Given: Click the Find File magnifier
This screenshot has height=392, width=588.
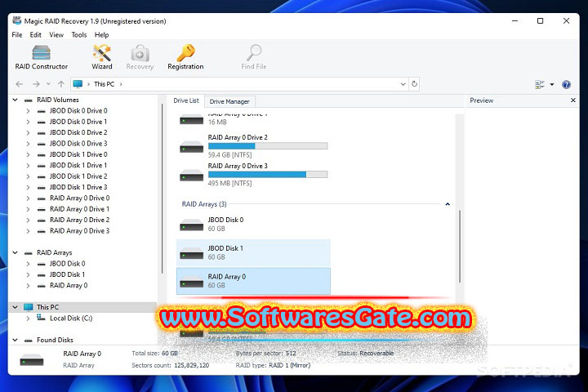Looking at the screenshot, I should tap(254, 57).
